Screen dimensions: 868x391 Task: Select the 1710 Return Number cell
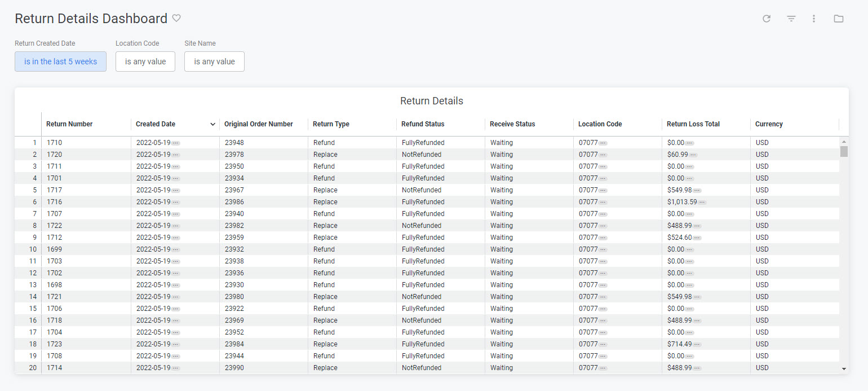(54, 142)
